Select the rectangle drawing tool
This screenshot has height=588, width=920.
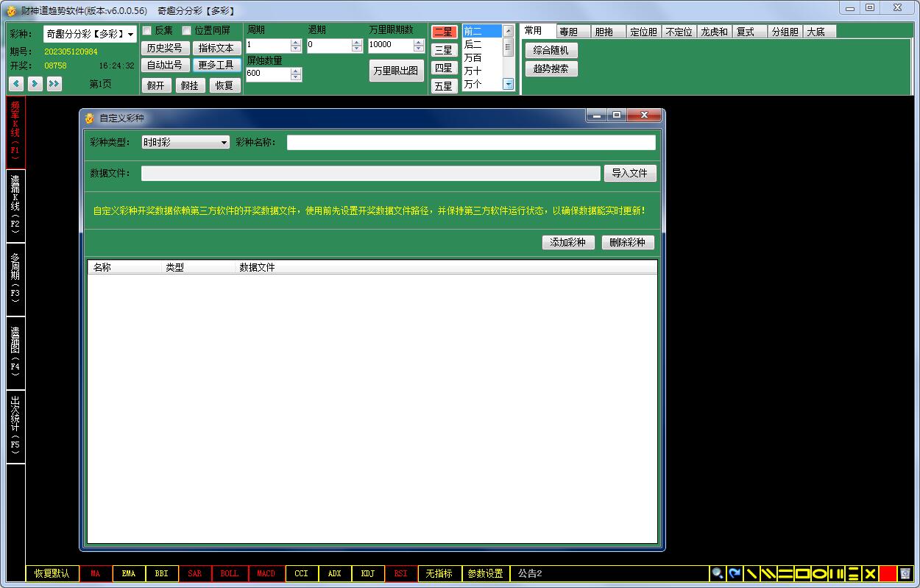click(802, 573)
